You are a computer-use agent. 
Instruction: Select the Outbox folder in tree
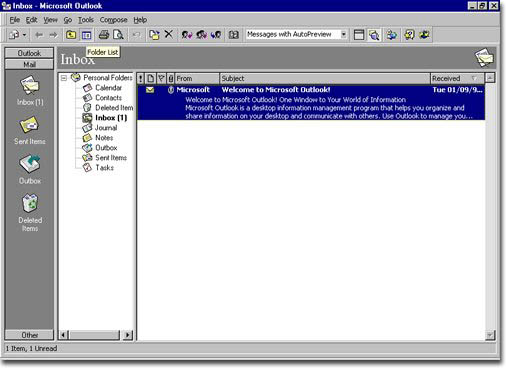[x=106, y=148]
